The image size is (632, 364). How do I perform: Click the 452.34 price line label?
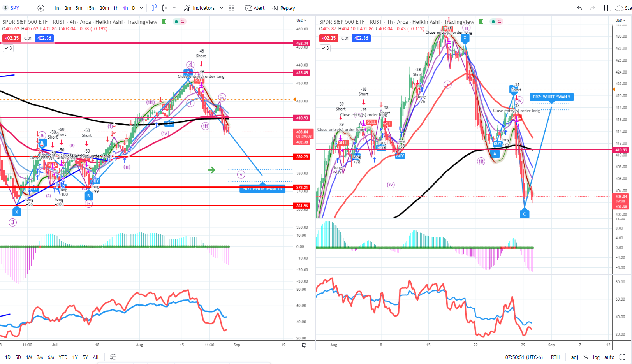coord(302,43)
